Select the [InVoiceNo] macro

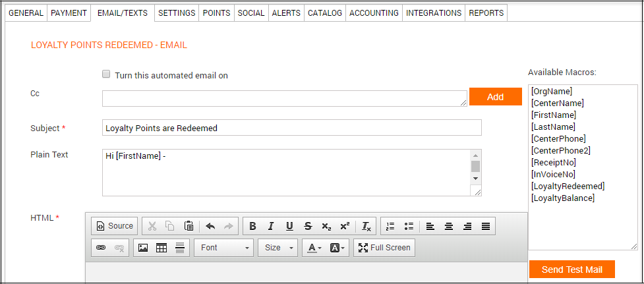coord(553,175)
